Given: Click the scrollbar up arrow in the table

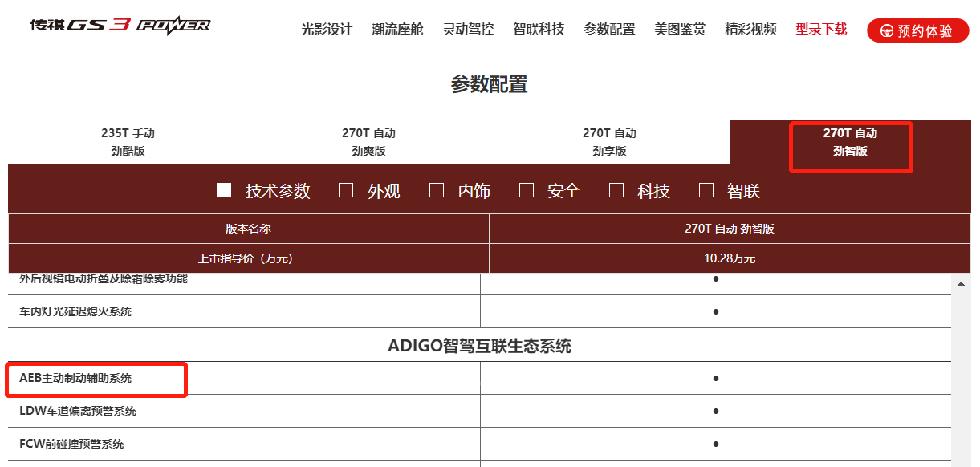Looking at the screenshot, I should point(962,286).
